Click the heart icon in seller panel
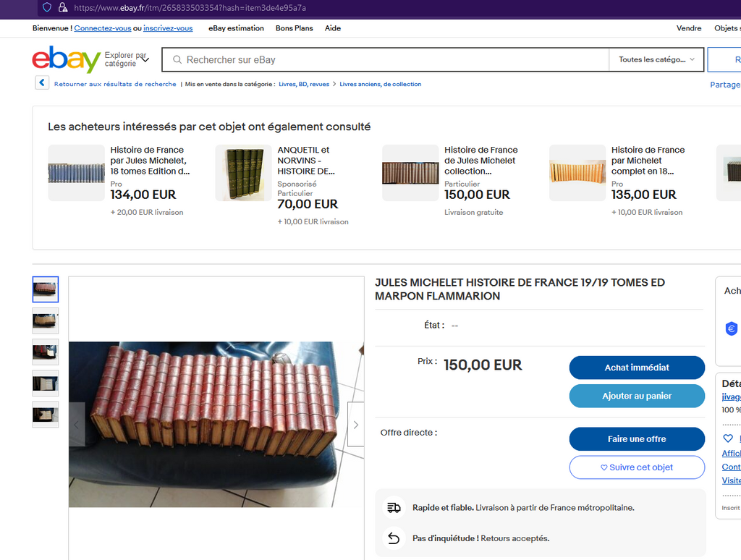741x560 pixels. point(728,438)
